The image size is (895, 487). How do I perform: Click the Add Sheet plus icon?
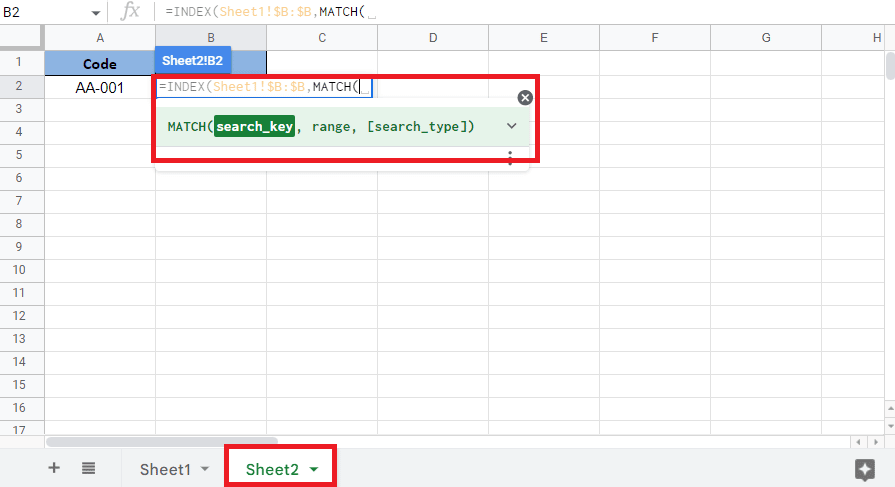(x=54, y=468)
